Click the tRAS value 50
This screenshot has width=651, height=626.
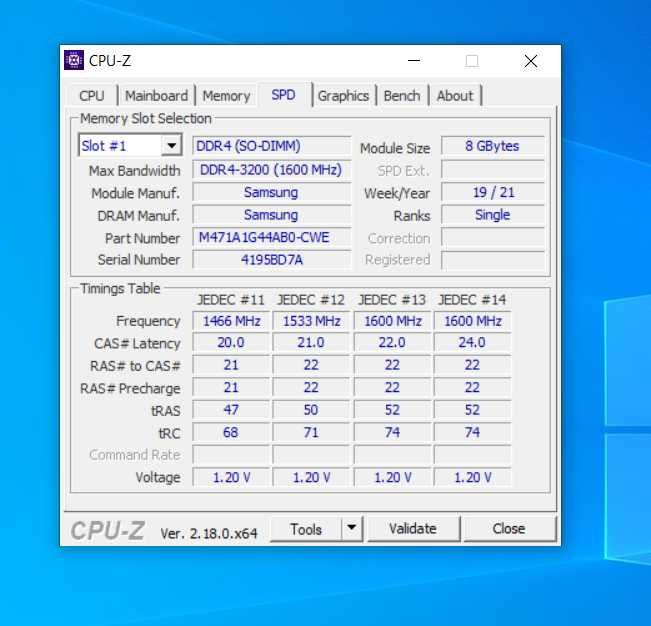coord(311,410)
